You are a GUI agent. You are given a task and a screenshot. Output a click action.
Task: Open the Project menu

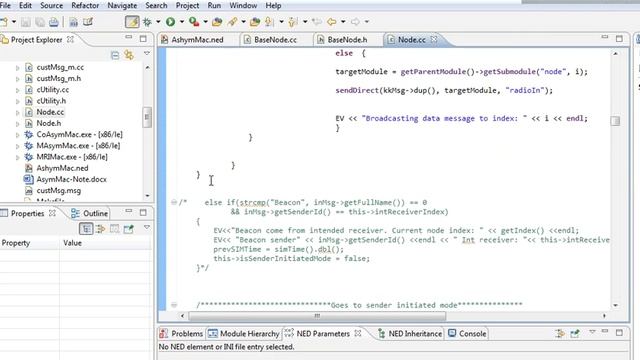click(x=187, y=6)
